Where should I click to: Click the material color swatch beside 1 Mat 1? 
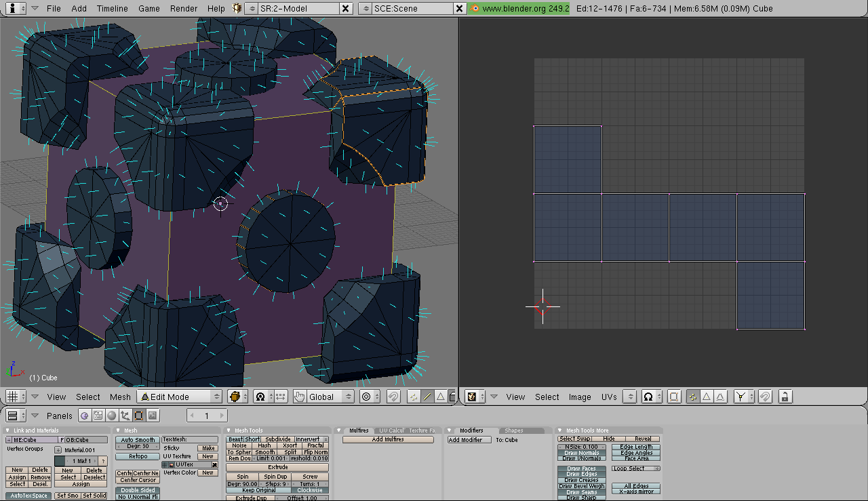(x=59, y=461)
